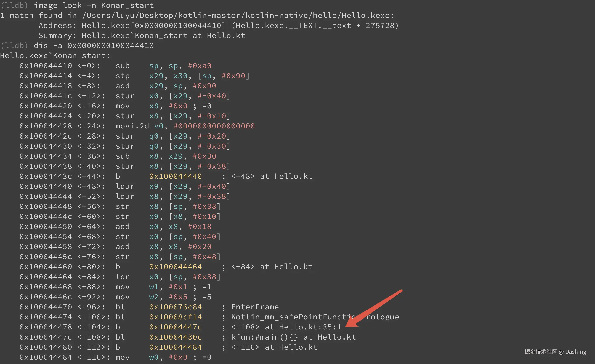Click the movi.2d v0 instruction line
This screenshot has height=364, width=595.
[x=185, y=126]
